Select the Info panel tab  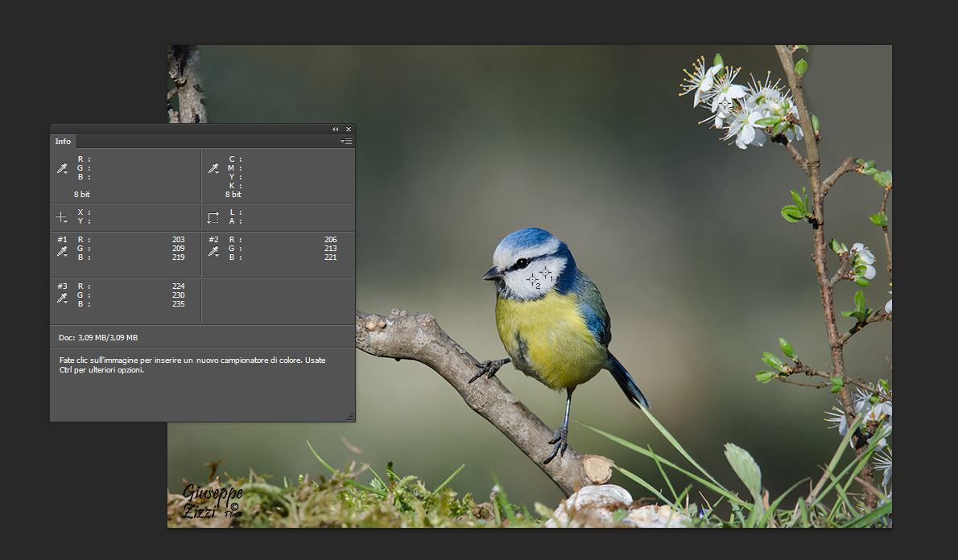point(63,142)
